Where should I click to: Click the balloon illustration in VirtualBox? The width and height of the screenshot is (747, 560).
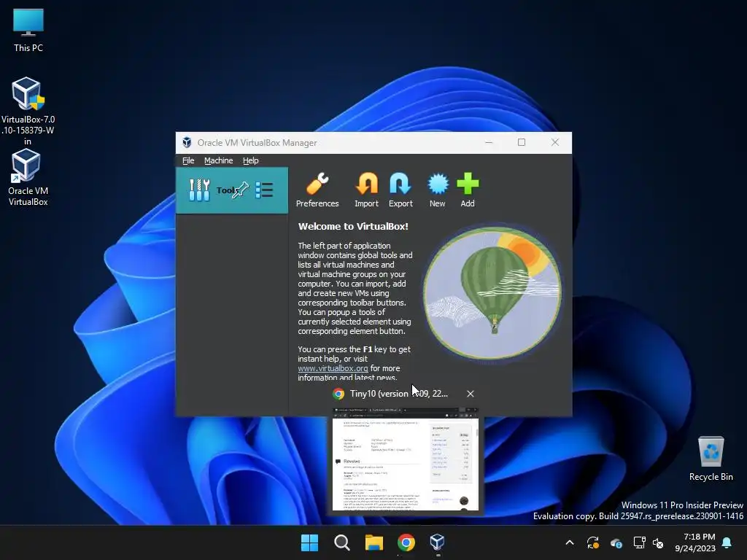[492, 293]
